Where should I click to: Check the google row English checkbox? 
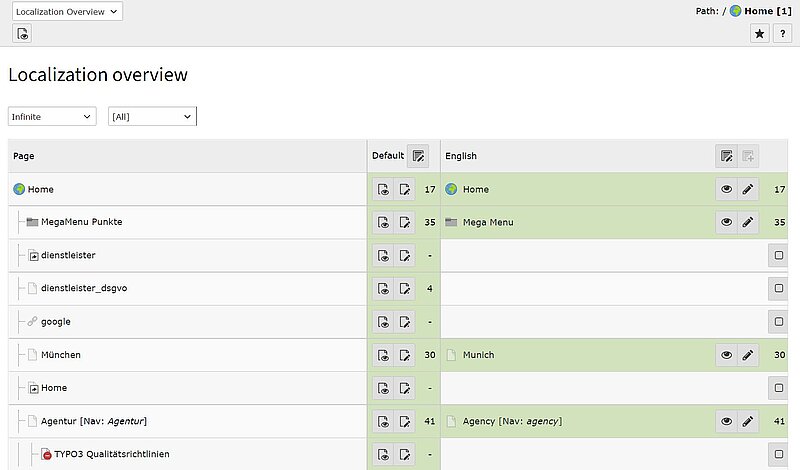(x=778, y=322)
